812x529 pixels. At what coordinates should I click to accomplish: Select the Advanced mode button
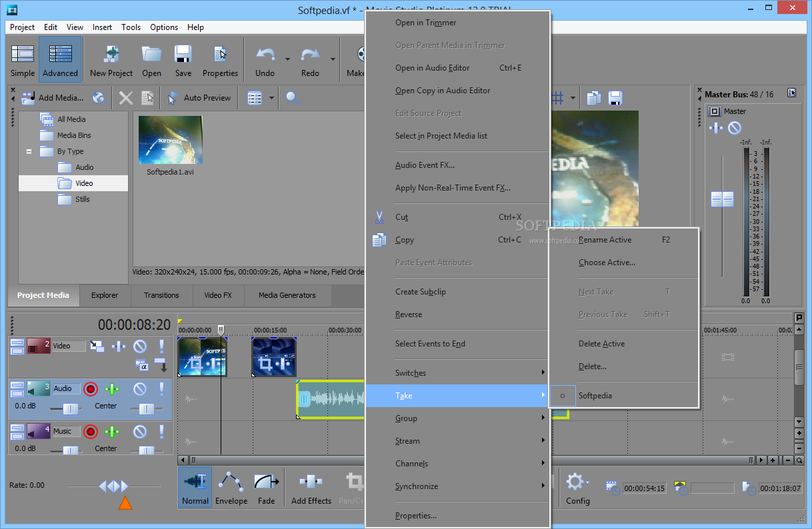pos(60,61)
